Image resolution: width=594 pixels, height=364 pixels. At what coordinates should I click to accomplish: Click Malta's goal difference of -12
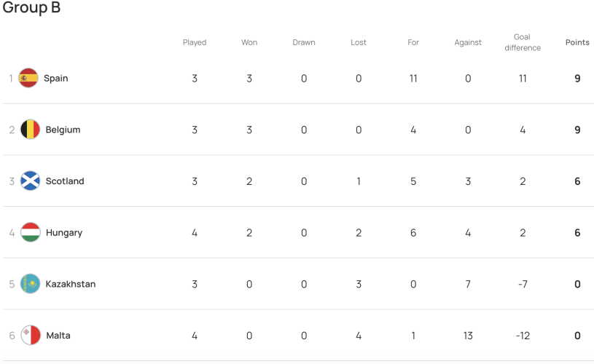[x=523, y=336]
